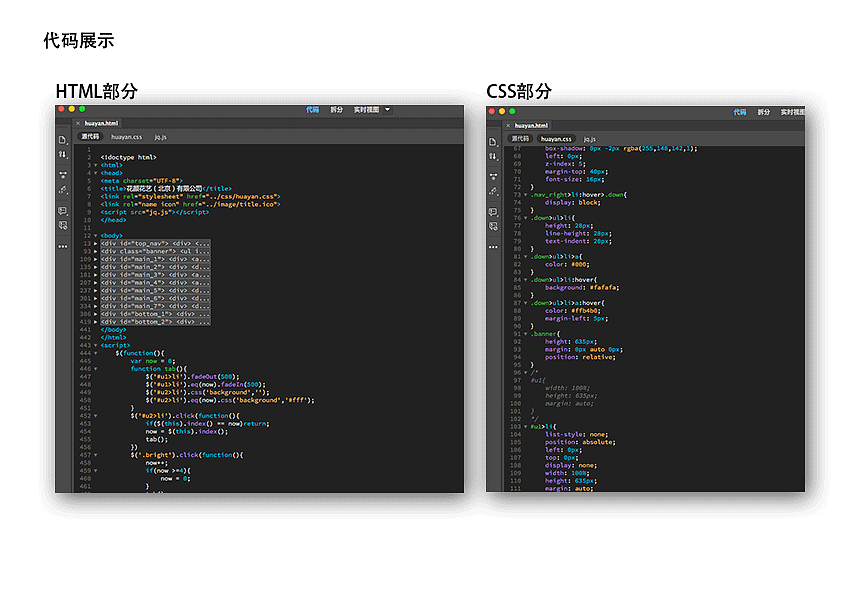Image resolution: width=842 pixels, height=596 pixels.
Task: Switch to 拆分 view in HTML window
Action: click(x=337, y=110)
